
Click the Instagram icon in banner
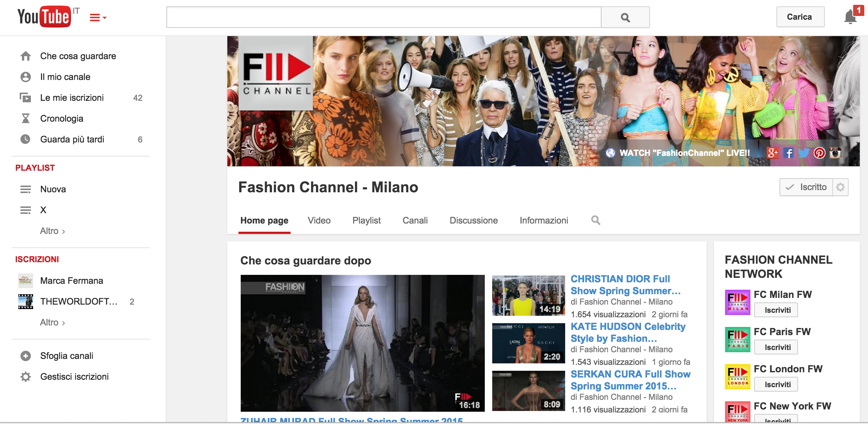point(835,153)
